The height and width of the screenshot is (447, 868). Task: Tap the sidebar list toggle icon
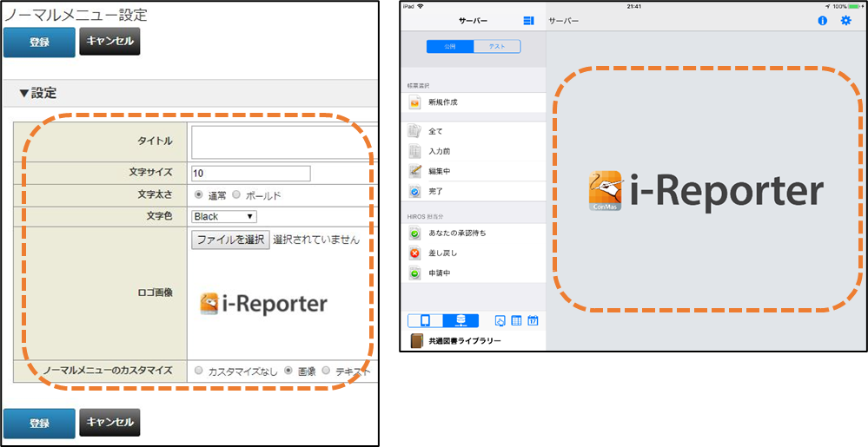(528, 20)
